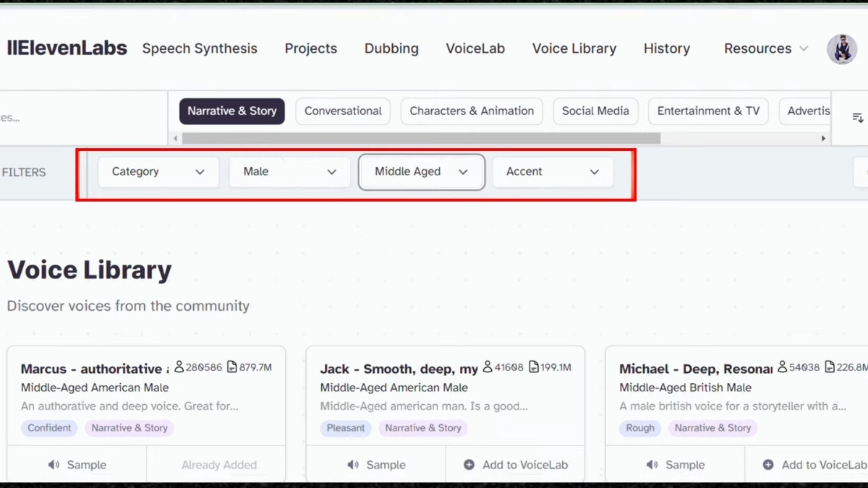Add Jack voice to VoiceLab

515,465
